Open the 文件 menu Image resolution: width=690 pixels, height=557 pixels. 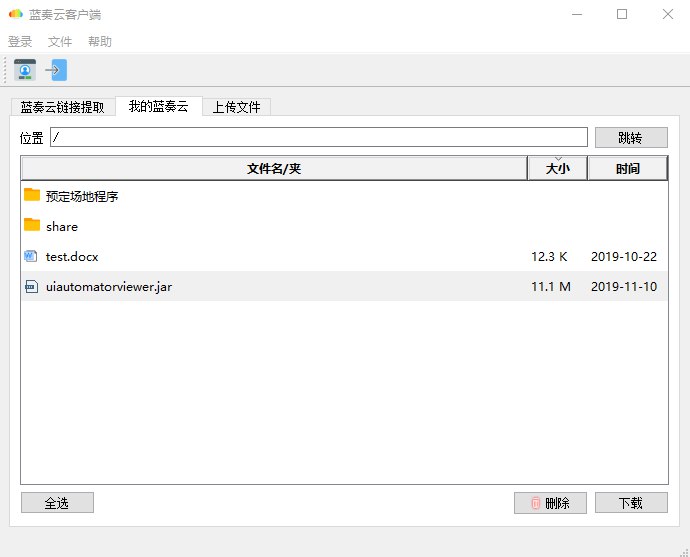[60, 42]
